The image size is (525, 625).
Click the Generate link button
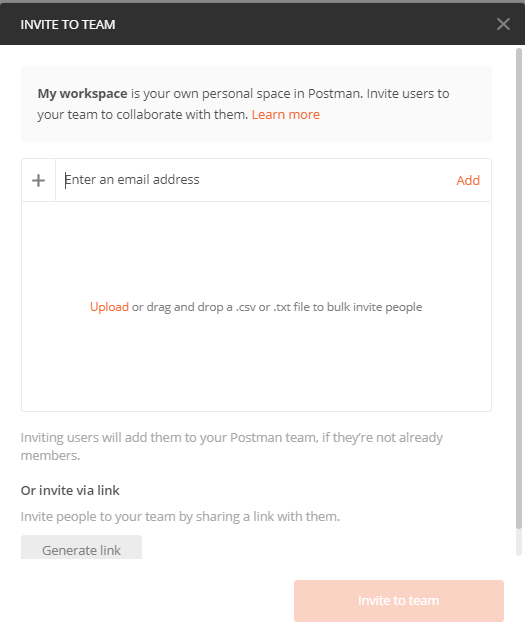(x=81, y=549)
